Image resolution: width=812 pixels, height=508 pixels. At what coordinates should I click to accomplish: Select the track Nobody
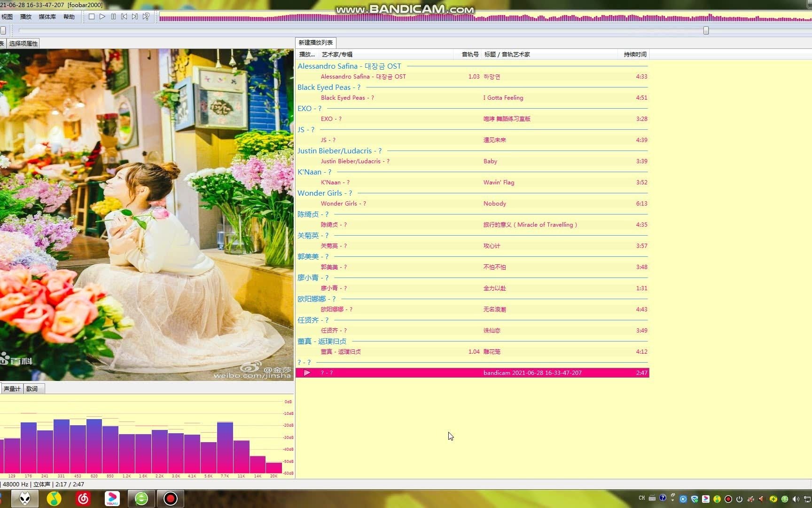pyautogui.click(x=472, y=204)
